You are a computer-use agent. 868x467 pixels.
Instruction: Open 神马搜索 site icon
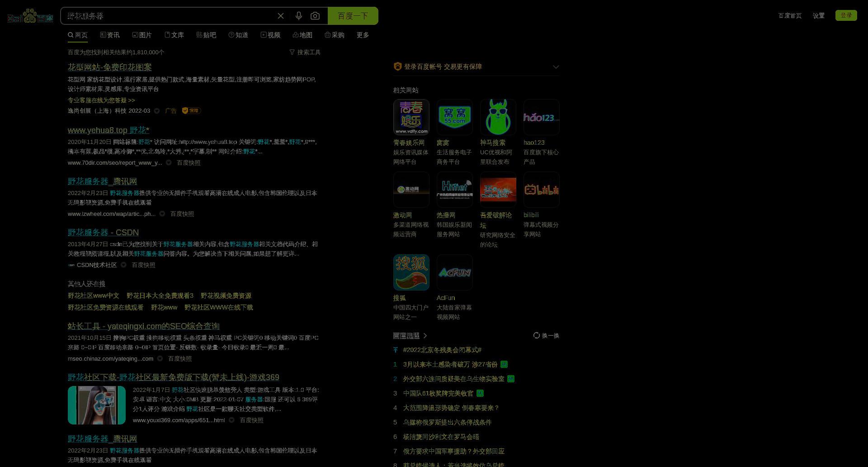tap(498, 117)
